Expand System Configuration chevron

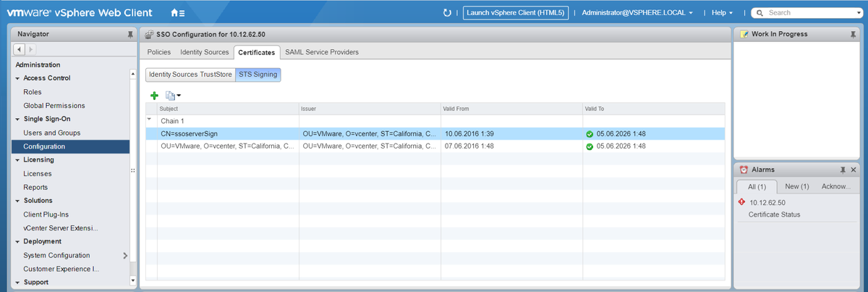[x=125, y=255]
